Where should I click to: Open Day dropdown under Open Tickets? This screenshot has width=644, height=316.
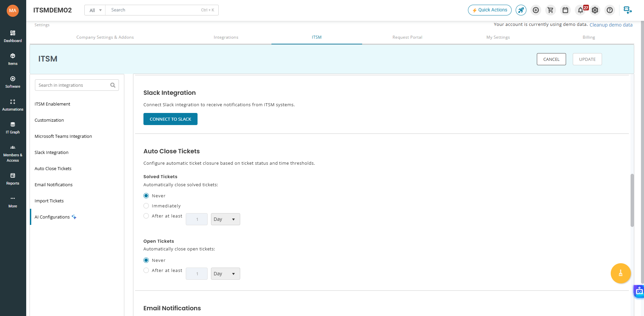tap(225, 274)
